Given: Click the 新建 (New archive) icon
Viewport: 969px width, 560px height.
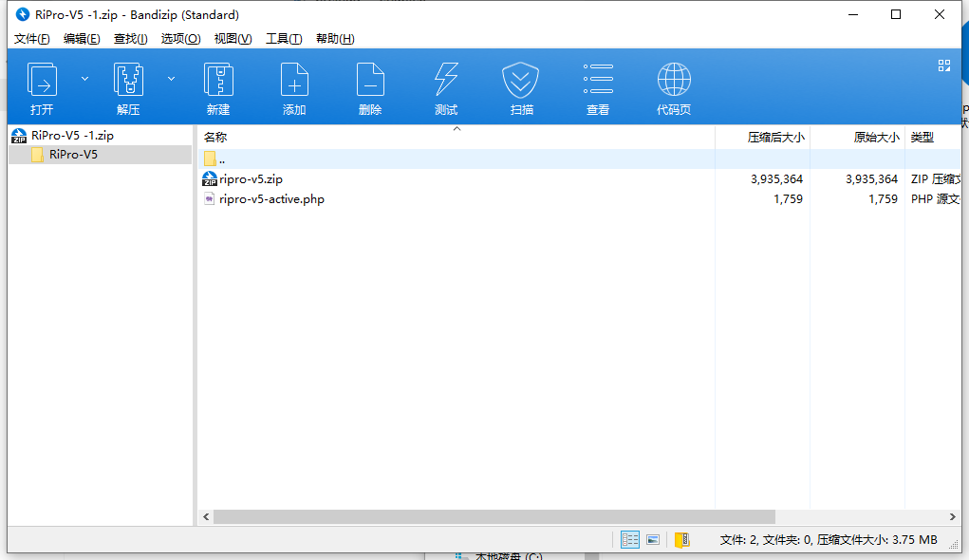Looking at the screenshot, I should click(x=218, y=80).
